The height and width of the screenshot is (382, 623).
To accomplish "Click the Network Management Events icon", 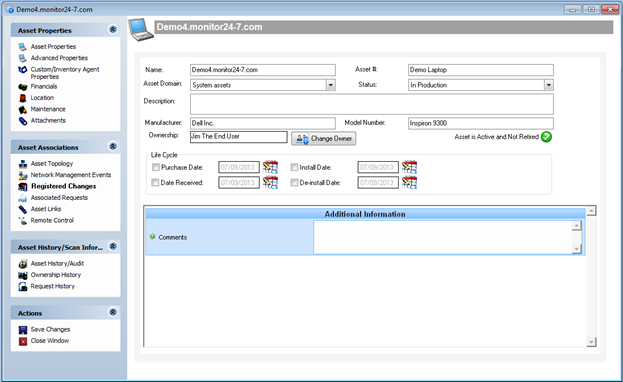I will (x=23, y=175).
